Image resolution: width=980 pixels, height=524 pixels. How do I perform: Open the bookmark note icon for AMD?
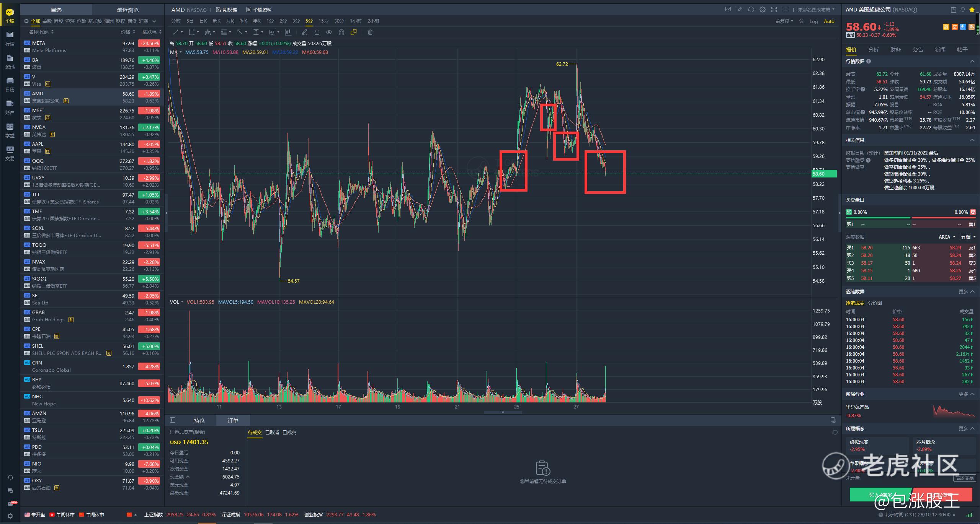[x=954, y=10]
